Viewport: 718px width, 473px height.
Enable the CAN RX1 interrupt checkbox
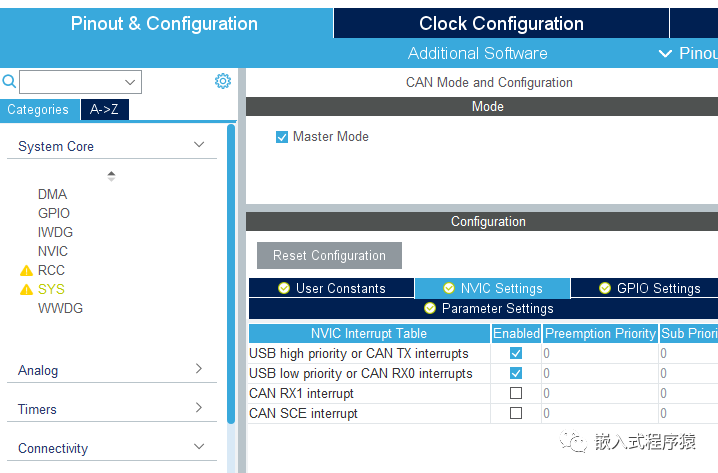[516, 394]
